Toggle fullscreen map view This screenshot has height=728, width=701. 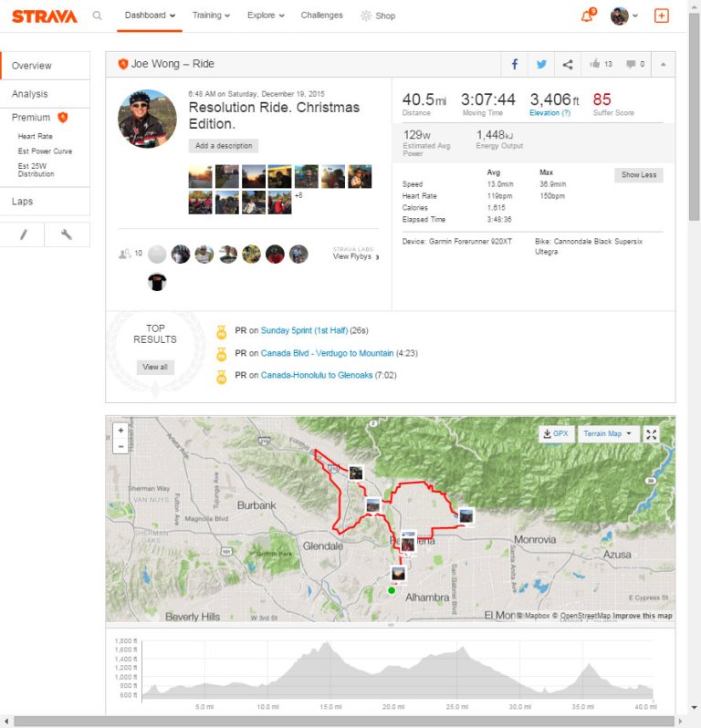(652, 434)
